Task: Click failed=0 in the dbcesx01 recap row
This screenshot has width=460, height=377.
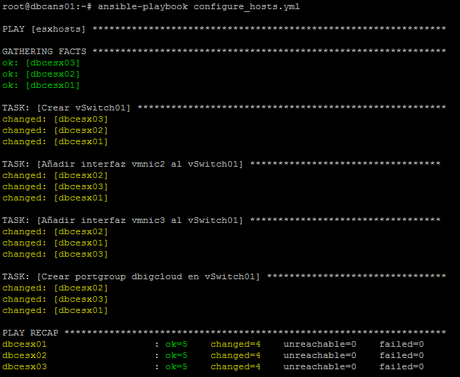Action: (402, 344)
